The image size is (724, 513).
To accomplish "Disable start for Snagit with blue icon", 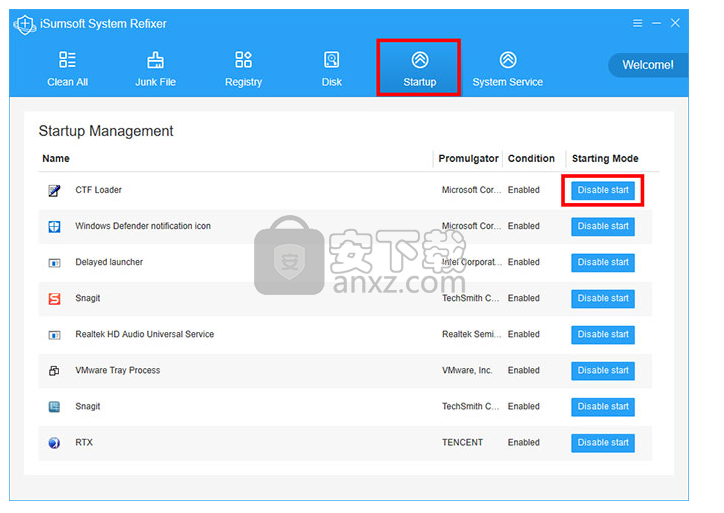I will click(x=603, y=406).
